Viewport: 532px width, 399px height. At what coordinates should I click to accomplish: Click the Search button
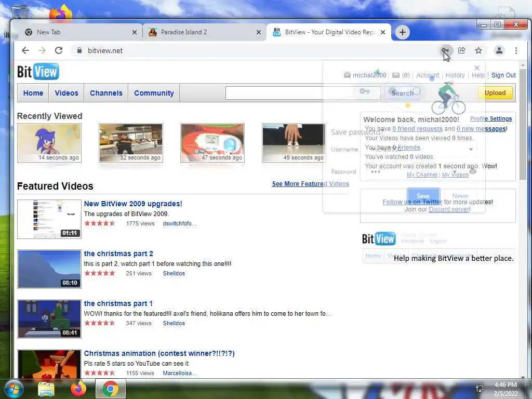click(x=403, y=93)
